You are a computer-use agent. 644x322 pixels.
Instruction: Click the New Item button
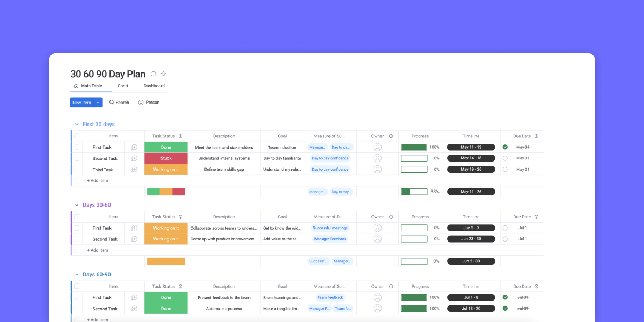82,103
